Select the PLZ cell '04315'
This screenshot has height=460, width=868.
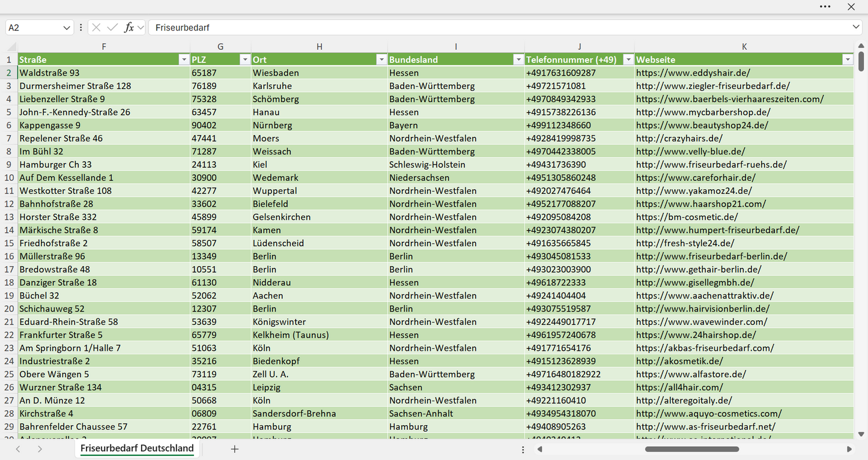220,387
